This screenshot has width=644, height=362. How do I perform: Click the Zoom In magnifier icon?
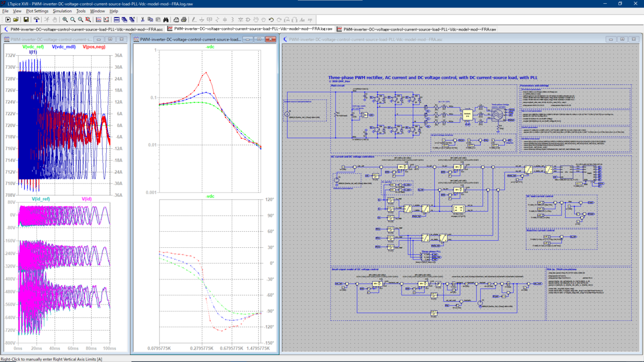click(x=65, y=19)
